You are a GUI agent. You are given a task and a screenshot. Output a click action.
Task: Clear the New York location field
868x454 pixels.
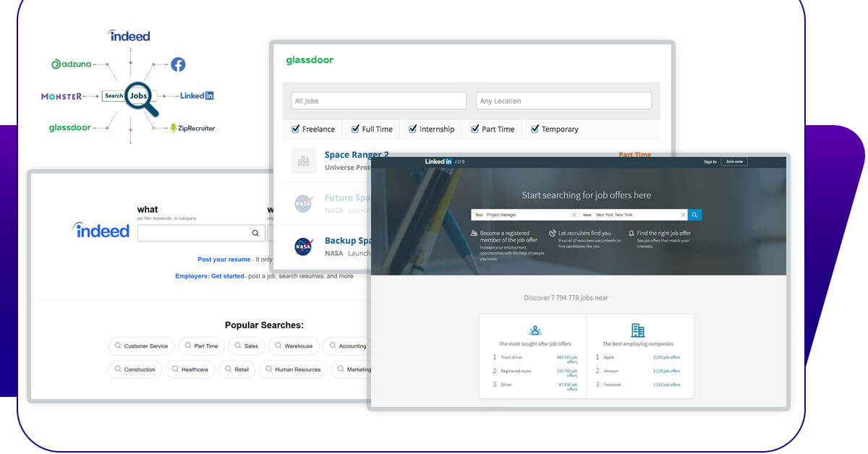[683, 215]
